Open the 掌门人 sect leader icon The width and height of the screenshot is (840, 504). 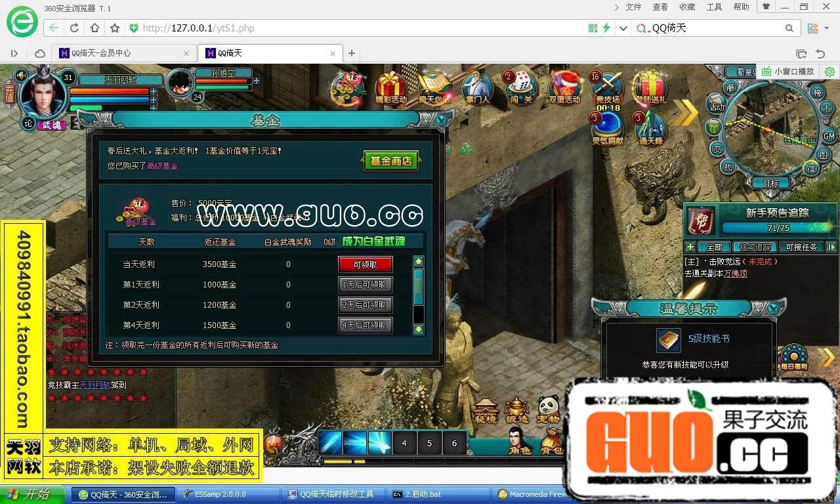click(477, 87)
